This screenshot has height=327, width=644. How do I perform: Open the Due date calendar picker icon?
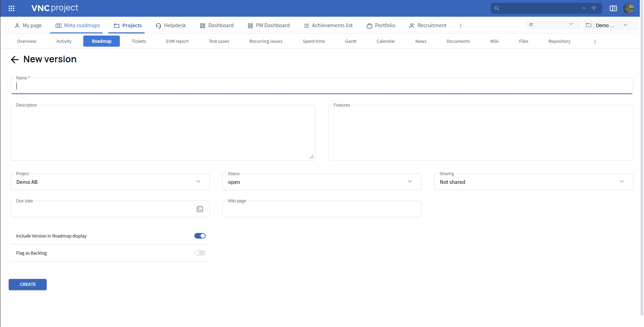point(200,209)
